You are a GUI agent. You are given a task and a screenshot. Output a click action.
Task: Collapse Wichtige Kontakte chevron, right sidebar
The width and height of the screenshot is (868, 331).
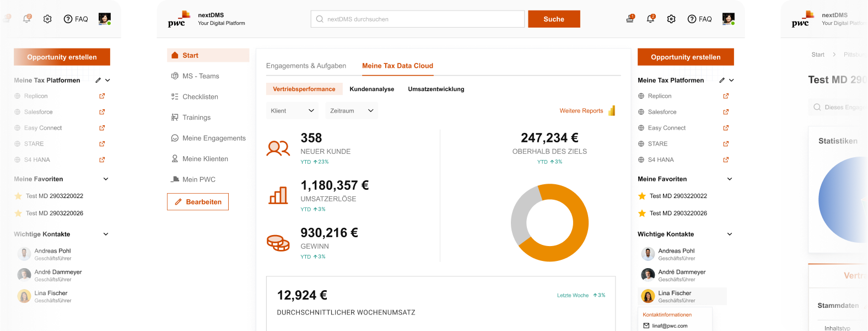click(730, 234)
